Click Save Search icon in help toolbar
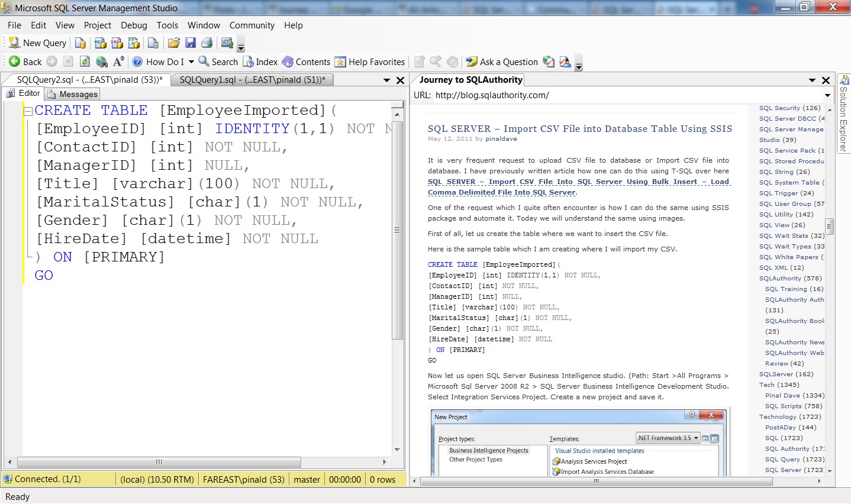 436,62
